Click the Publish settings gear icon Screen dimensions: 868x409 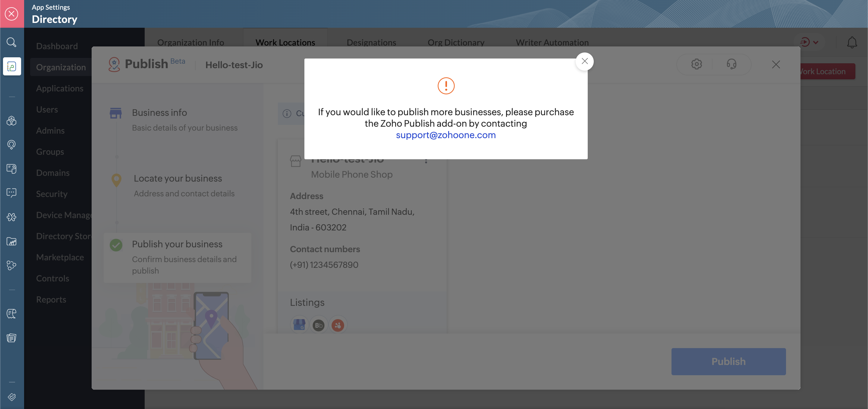click(696, 64)
